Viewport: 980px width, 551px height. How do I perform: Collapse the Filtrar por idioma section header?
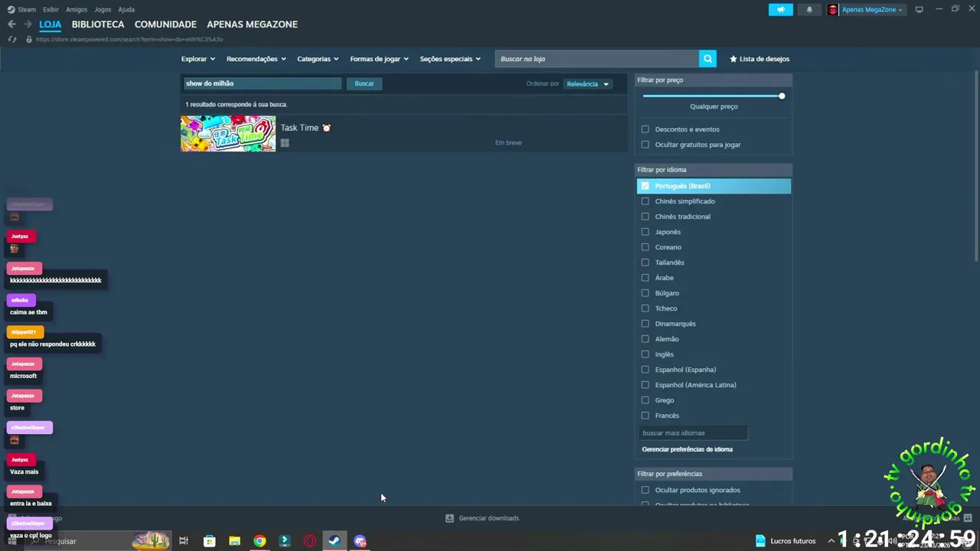coord(713,170)
